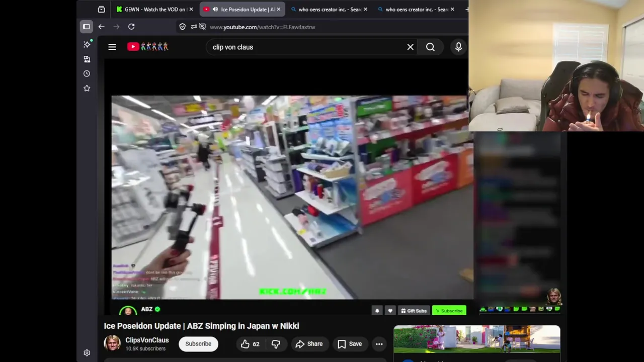Image resolution: width=644 pixels, height=362 pixels.
Task: Toggle the browser sidebar panel button
Action: tap(87, 27)
